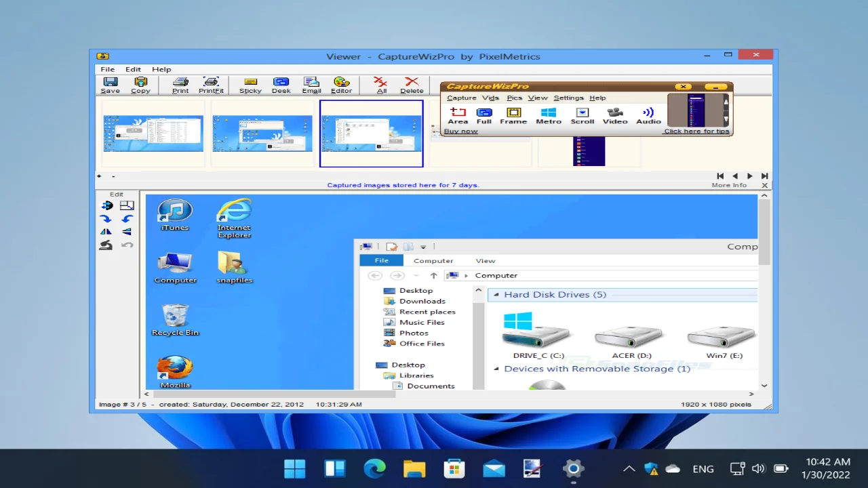Viewport: 868px width, 488px height.
Task: Rotate image counter-clockwise in Edit panel
Action: 127,219
